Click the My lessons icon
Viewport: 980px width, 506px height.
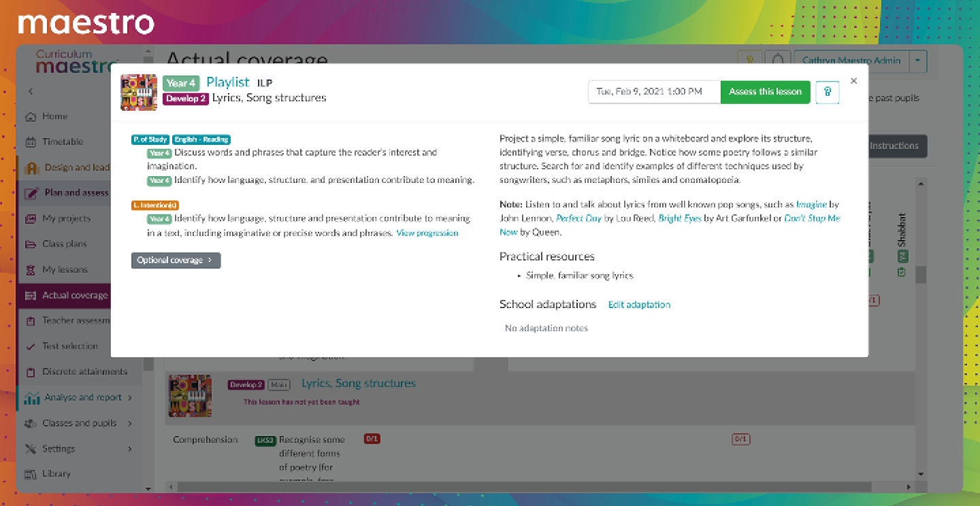[30, 270]
